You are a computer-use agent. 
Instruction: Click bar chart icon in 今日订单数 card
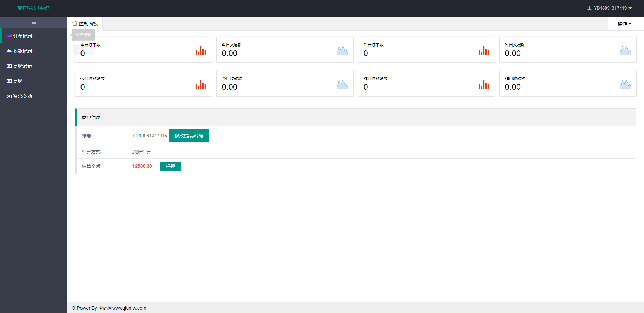tap(201, 51)
